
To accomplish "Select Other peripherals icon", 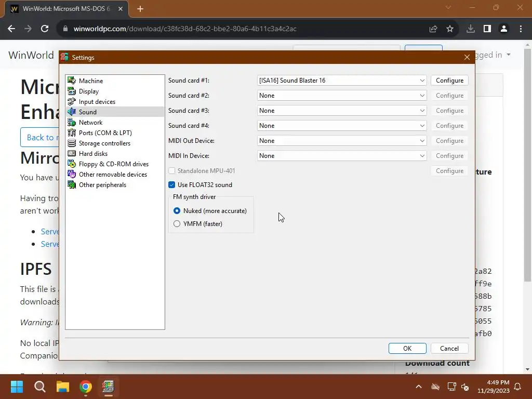I will 72,184.
